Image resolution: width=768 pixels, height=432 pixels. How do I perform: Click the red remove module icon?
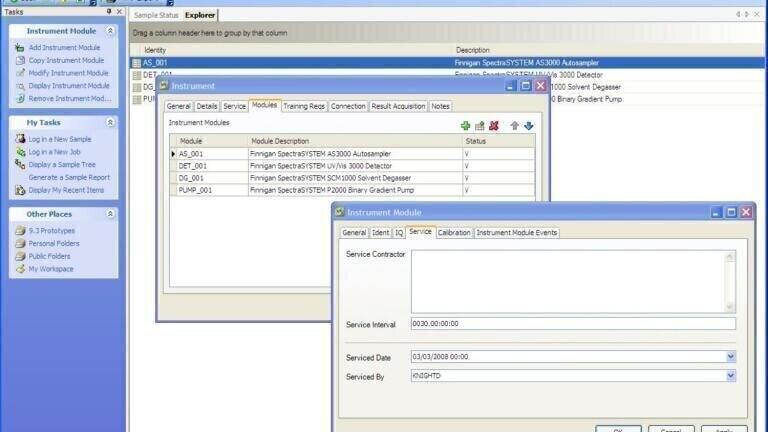(494, 126)
